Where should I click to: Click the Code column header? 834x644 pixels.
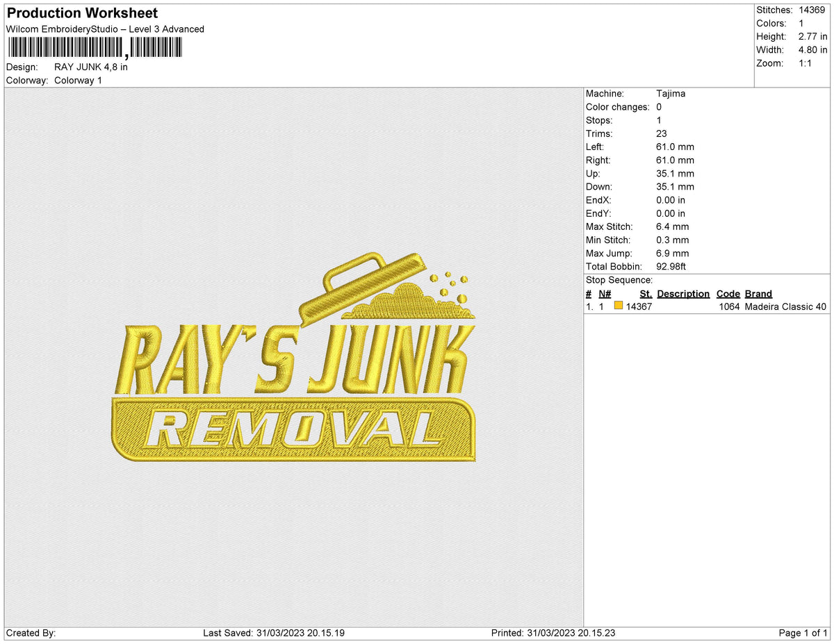pos(728,293)
